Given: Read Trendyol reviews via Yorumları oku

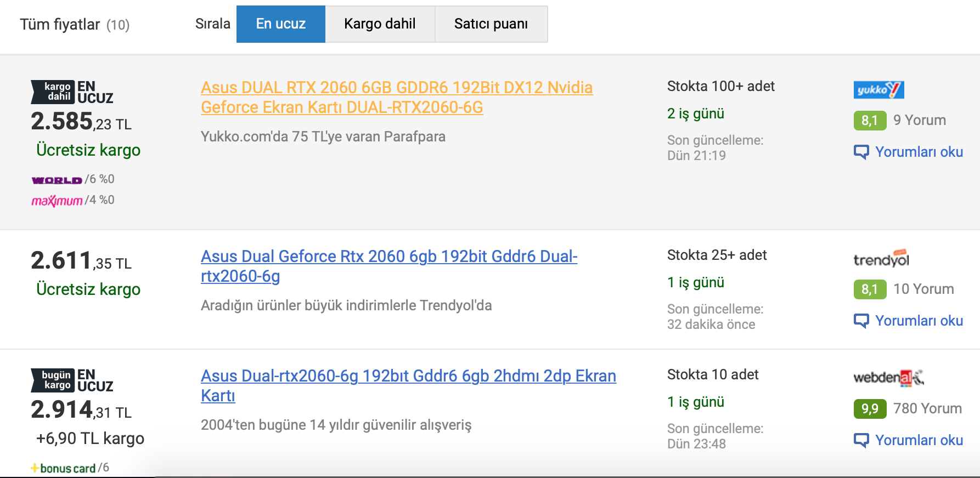Looking at the screenshot, I should click(909, 321).
